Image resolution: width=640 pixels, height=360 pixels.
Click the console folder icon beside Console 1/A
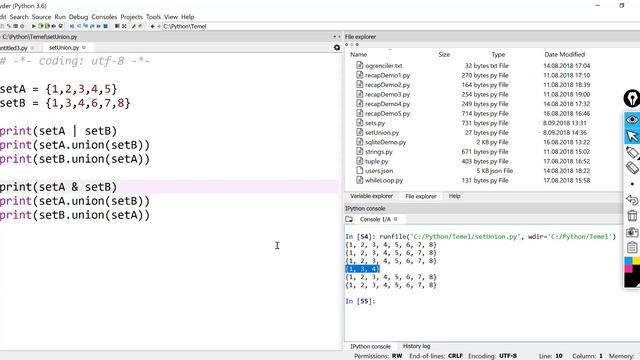[x=349, y=219]
